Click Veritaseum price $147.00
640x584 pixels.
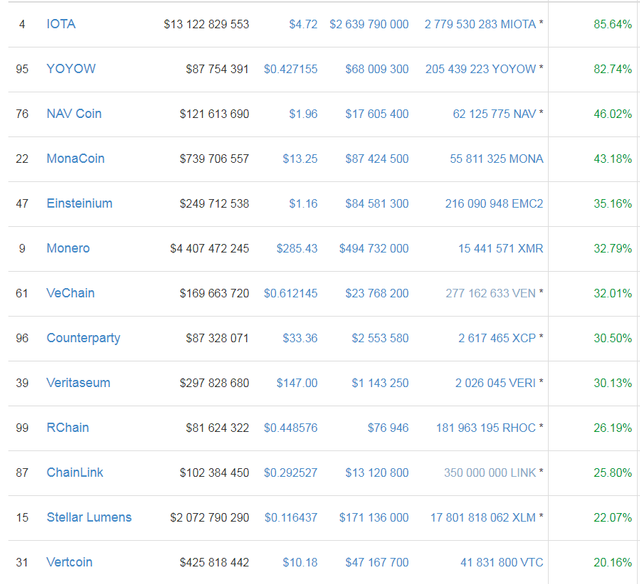pyautogui.click(x=297, y=383)
